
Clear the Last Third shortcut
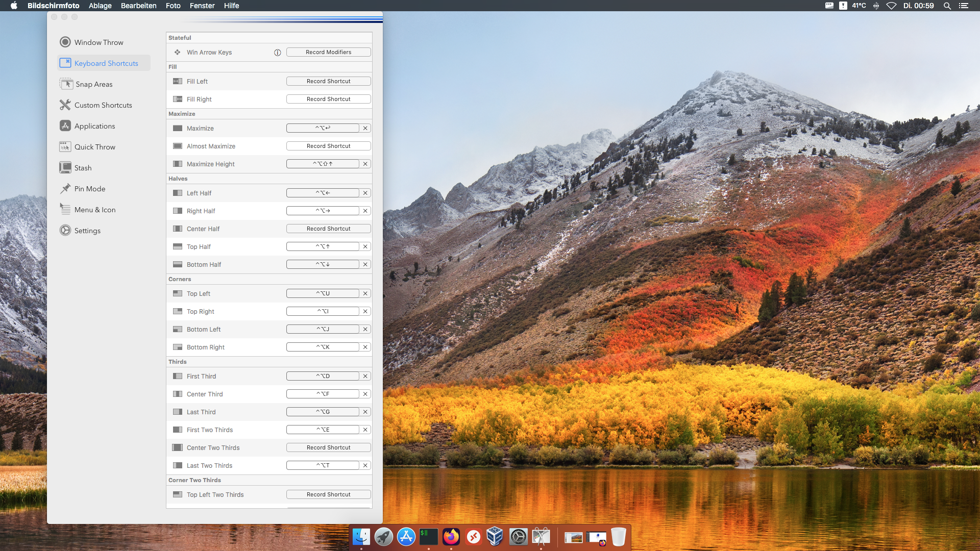[365, 412]
